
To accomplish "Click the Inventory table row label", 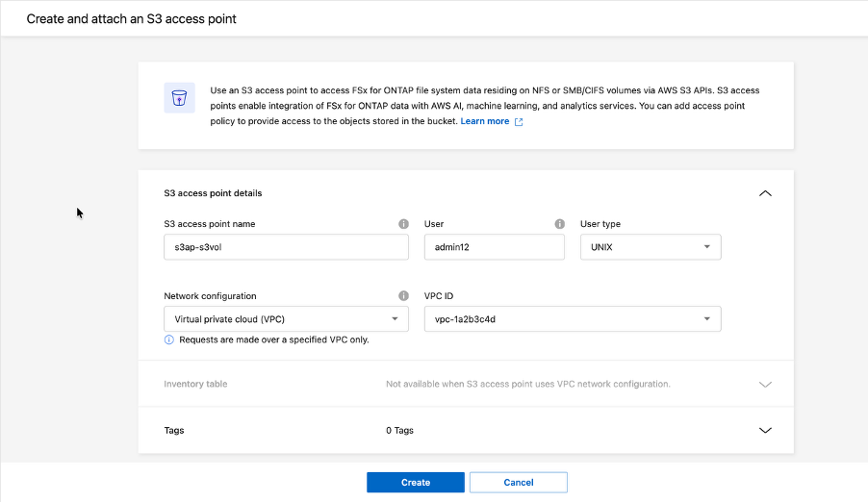I will pos(195,384).
